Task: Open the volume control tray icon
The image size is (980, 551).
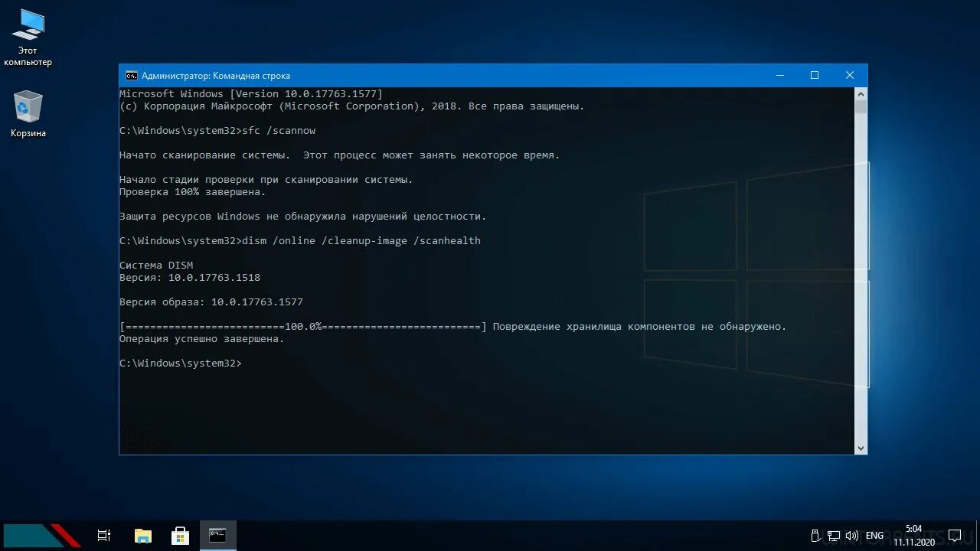Action: pos(851,536)
